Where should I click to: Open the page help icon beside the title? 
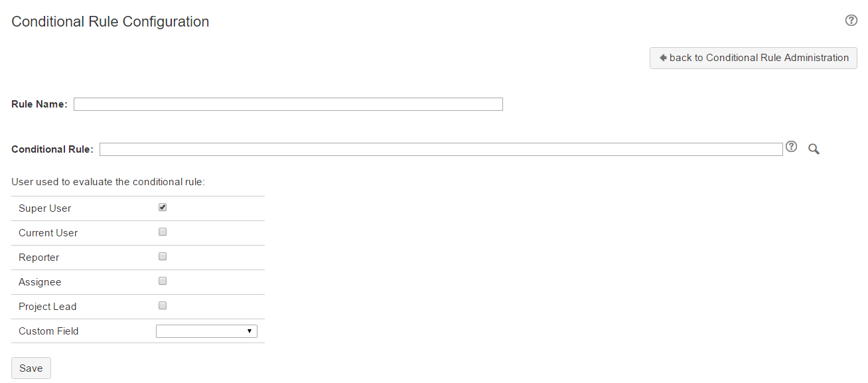coord(851,21)
